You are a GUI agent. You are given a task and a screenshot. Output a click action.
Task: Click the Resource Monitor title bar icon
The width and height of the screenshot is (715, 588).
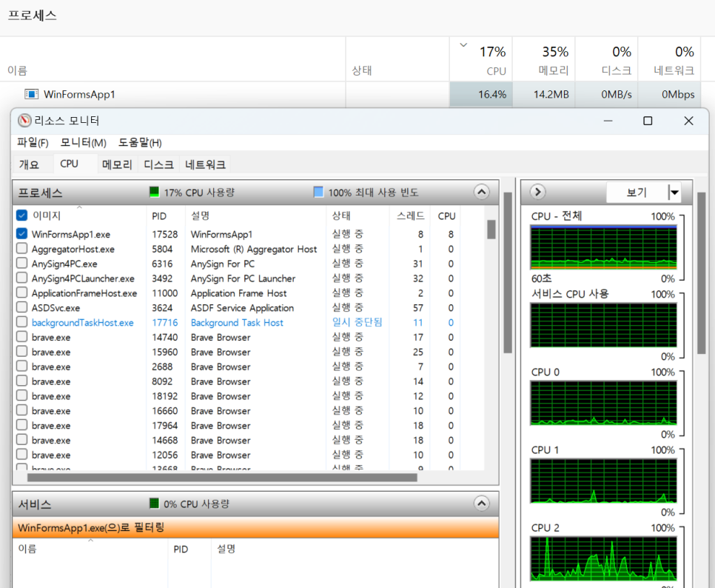pyautogui.click(x=24, y=121)
